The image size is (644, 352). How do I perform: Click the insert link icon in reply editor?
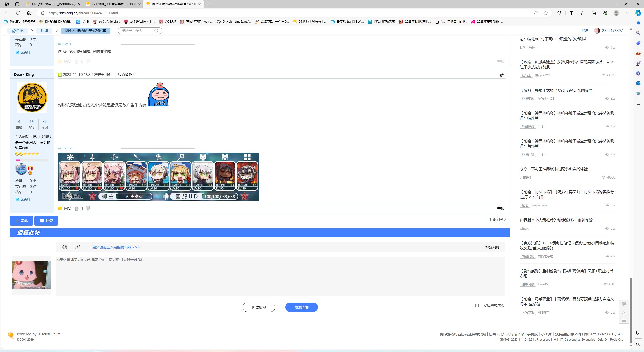tap(77, 247)
